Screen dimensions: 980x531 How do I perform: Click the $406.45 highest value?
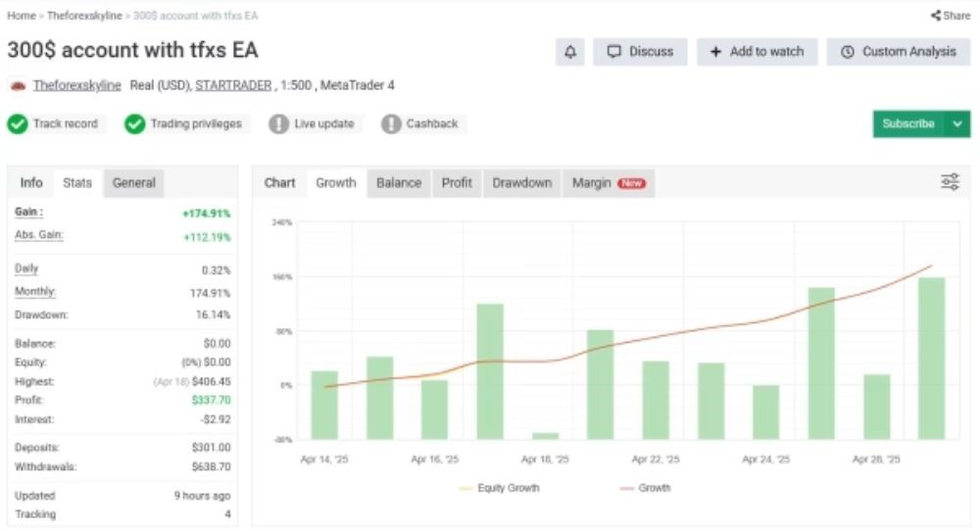coord(212,382)
